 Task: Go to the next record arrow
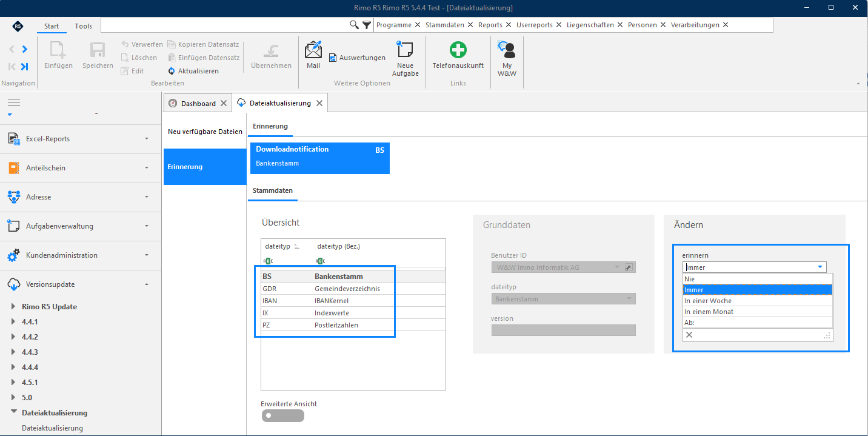pos(24,49)
